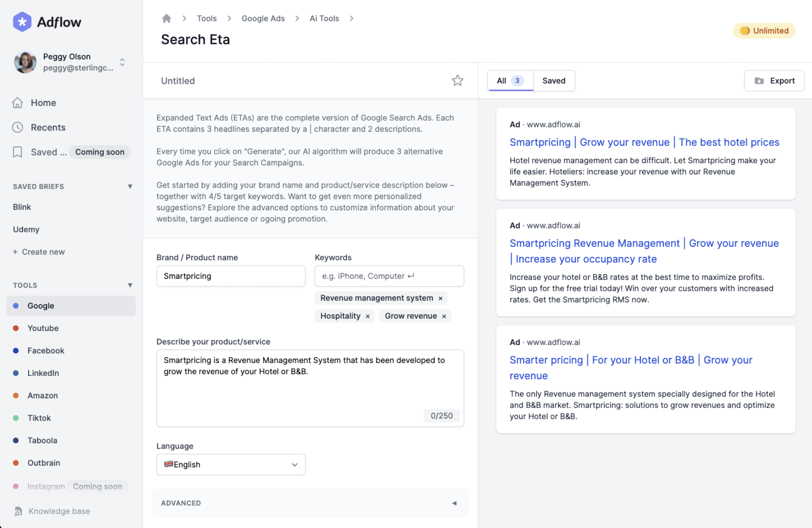Click the Saved bookmark icon
The width and height of the screenshot is (812, 528).
[18, 152]
